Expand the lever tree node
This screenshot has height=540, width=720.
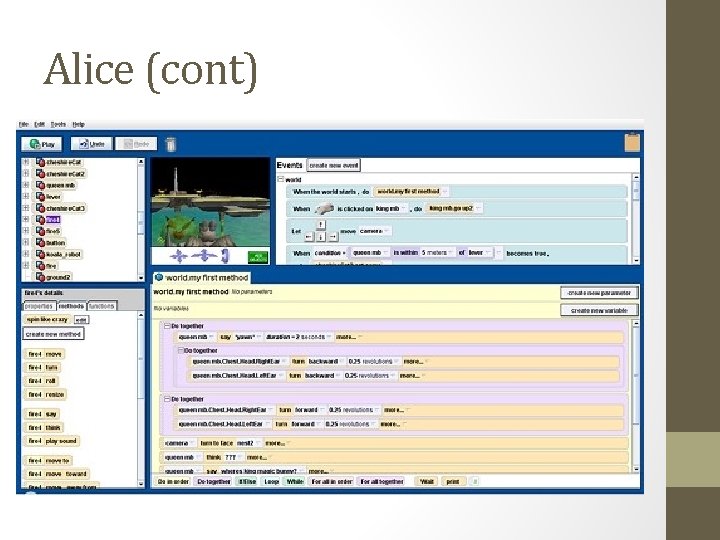coord(26,197)
